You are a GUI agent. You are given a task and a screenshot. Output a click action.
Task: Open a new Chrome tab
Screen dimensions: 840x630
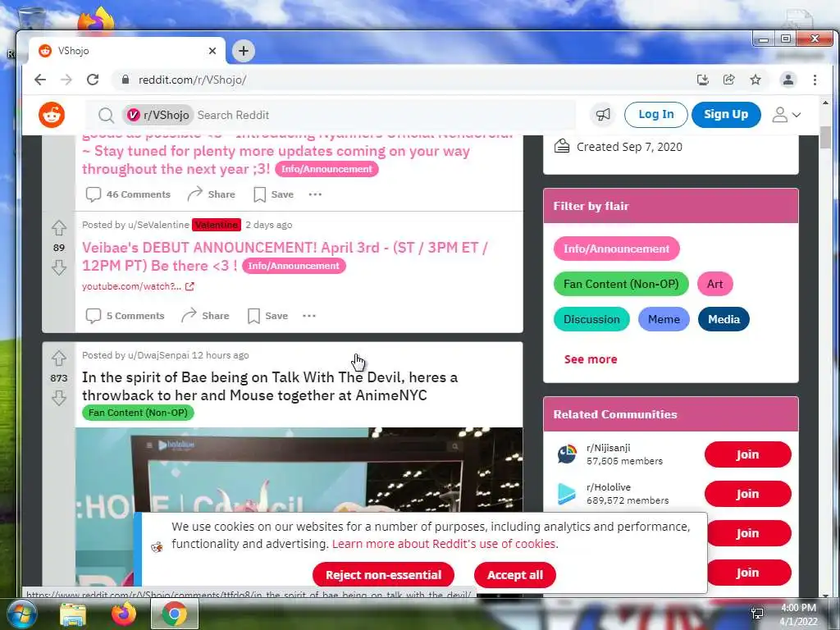coord(243,51)
